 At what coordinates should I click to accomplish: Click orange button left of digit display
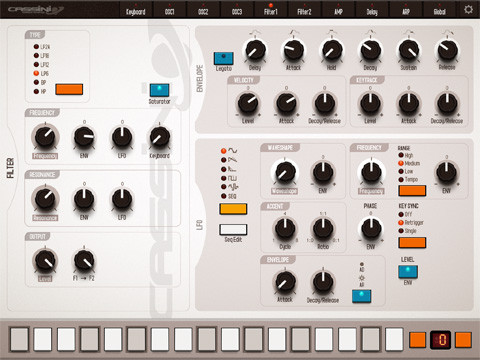click(x=417, y=340)
